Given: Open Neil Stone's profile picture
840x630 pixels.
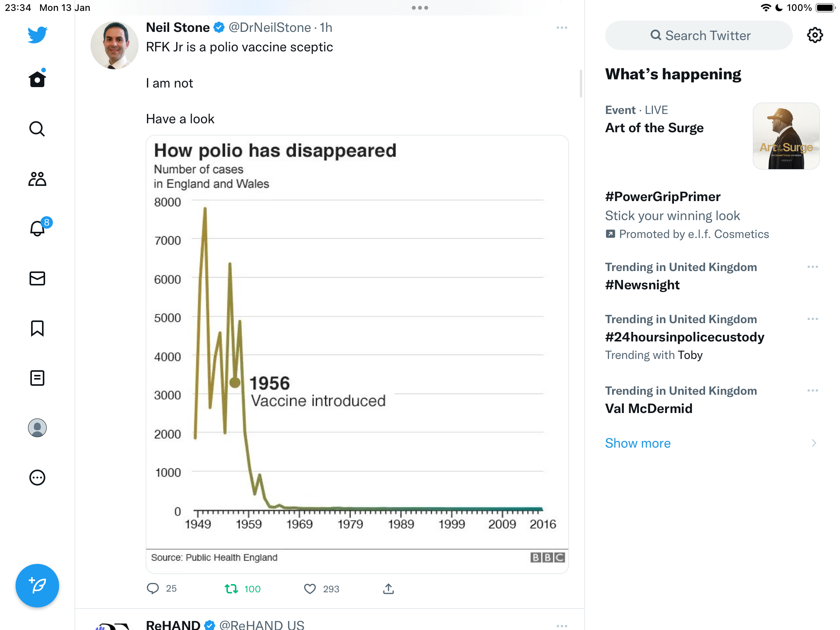Looking at the screenshot, I should [x=114, y=45].
